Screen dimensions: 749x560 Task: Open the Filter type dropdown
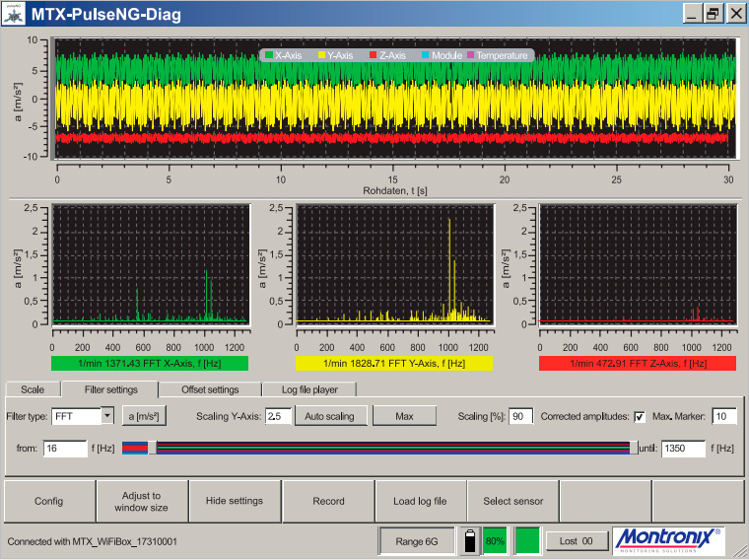[x=107, y=416]
